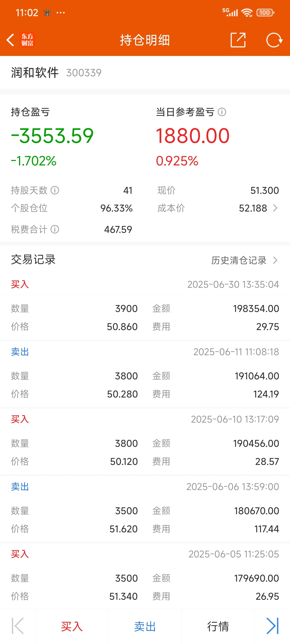Refresh holdings with the circular arrow icon

(274, 40)
